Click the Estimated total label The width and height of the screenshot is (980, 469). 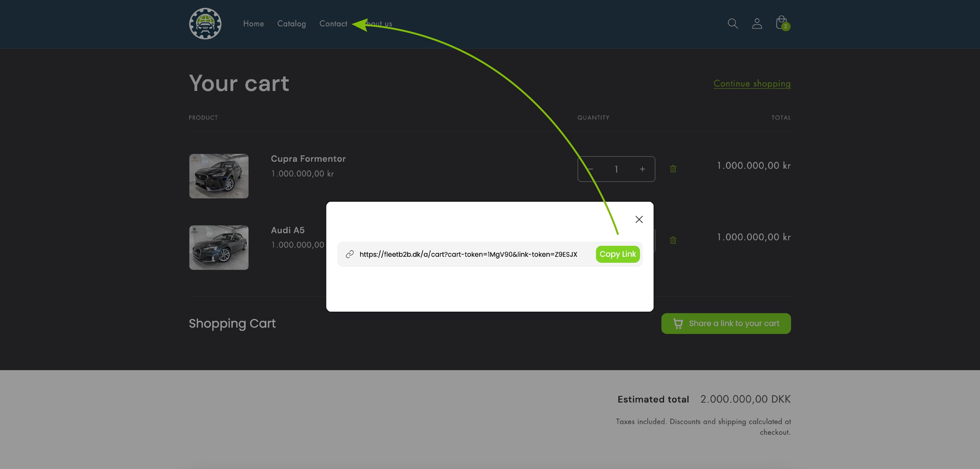[653, 399]
